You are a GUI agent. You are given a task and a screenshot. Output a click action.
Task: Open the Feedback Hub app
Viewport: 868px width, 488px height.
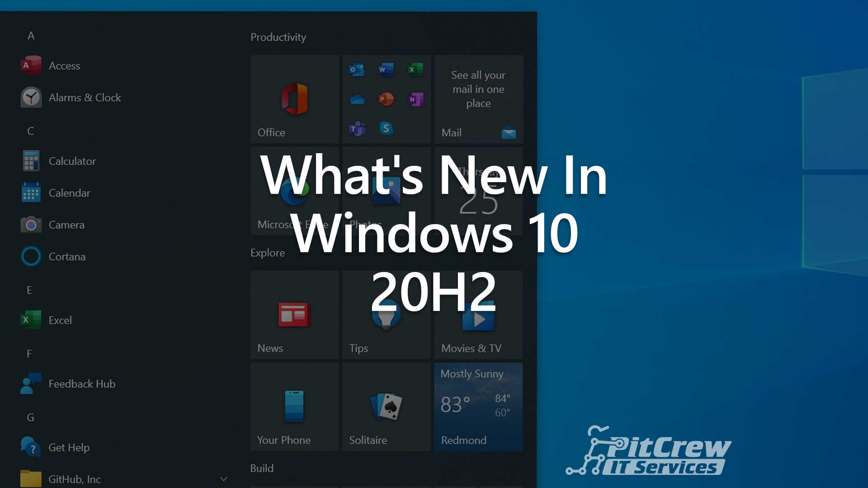83,384
